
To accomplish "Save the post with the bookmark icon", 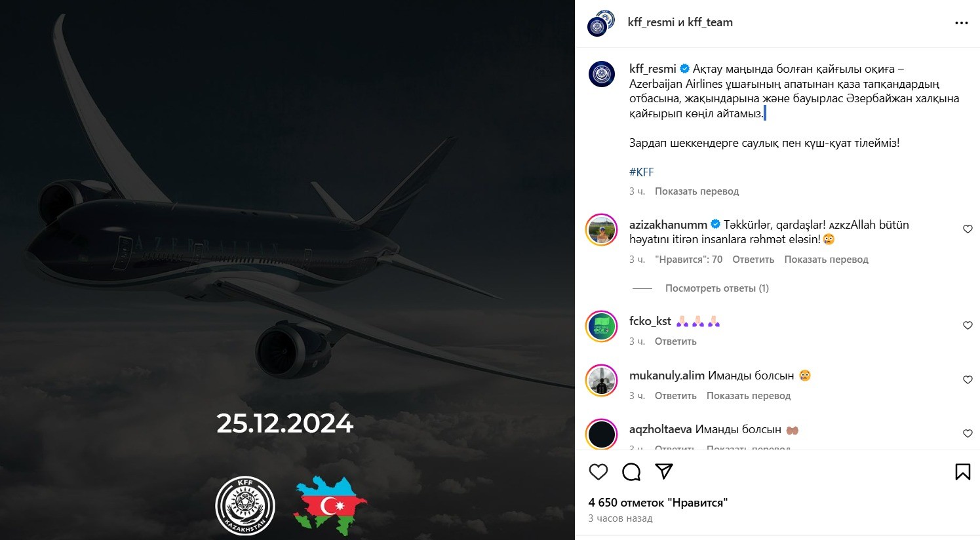I will 962,472.
